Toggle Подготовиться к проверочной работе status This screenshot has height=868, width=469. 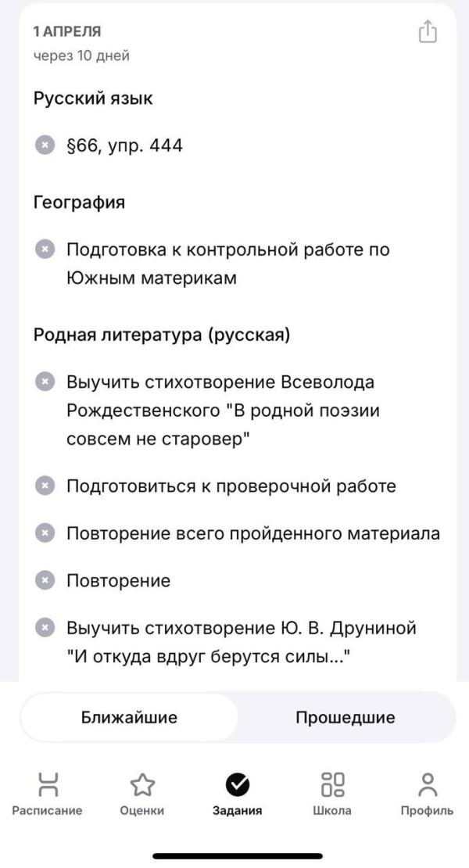click(x=45, y=486)
